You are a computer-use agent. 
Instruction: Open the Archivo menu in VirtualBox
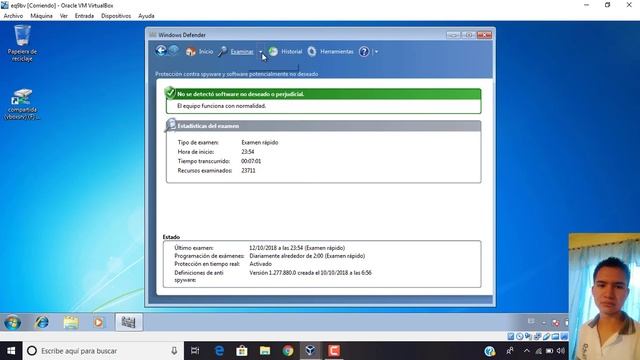[x=13, y=16]
